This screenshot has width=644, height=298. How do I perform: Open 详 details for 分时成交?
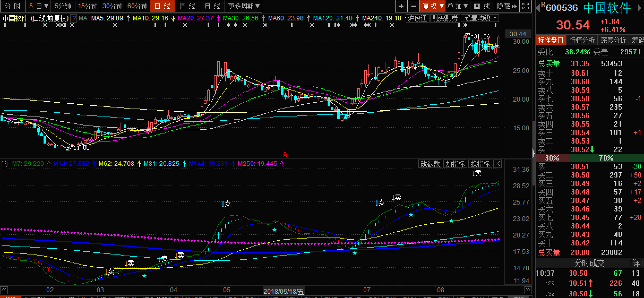click(636, 263)
